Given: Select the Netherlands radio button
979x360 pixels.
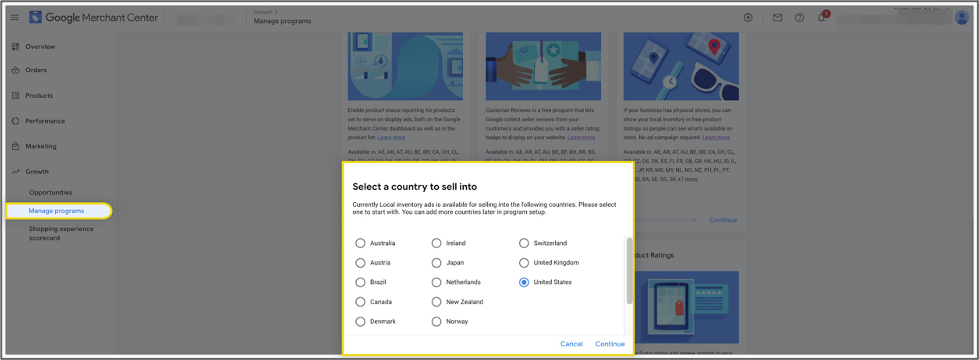Looking at the screenshot, I should tap(437, 282).
